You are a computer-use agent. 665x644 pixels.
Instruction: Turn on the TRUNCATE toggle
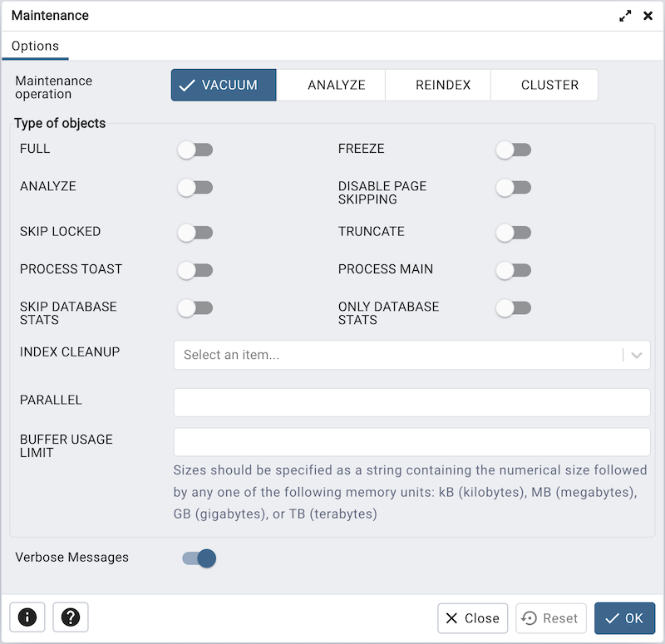514,233
